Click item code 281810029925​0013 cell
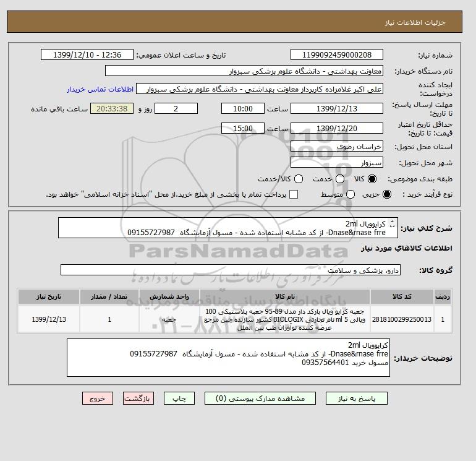The height and width of the screenshot is (461, 476). pyautogui.click(x=402, y=319)
